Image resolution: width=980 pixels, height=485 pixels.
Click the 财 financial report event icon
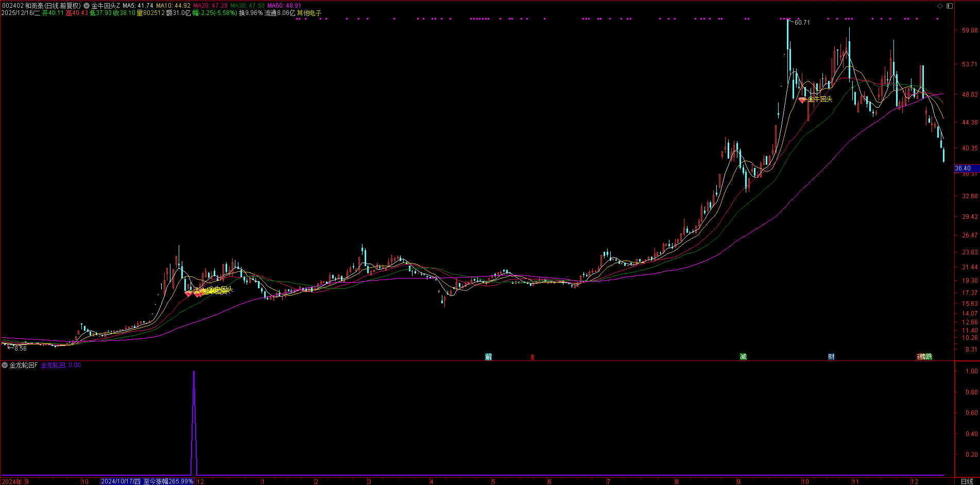tap(832, 356)
